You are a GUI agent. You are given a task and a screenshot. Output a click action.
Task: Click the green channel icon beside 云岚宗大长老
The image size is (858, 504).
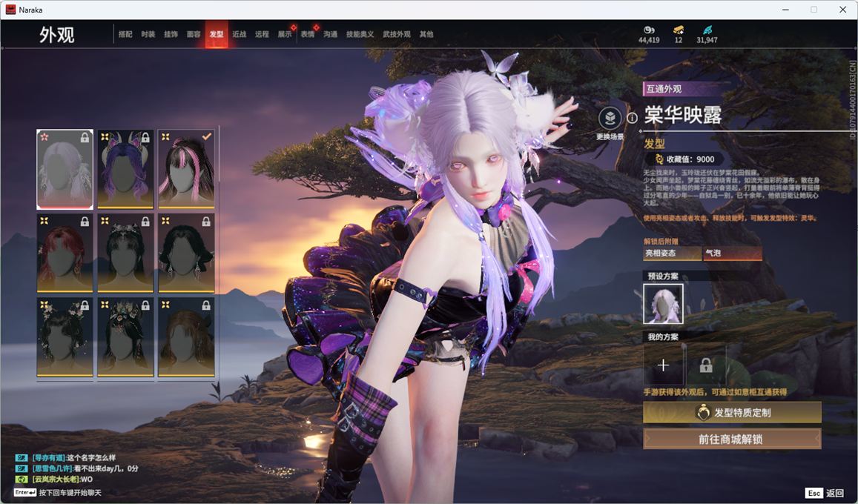22,480
